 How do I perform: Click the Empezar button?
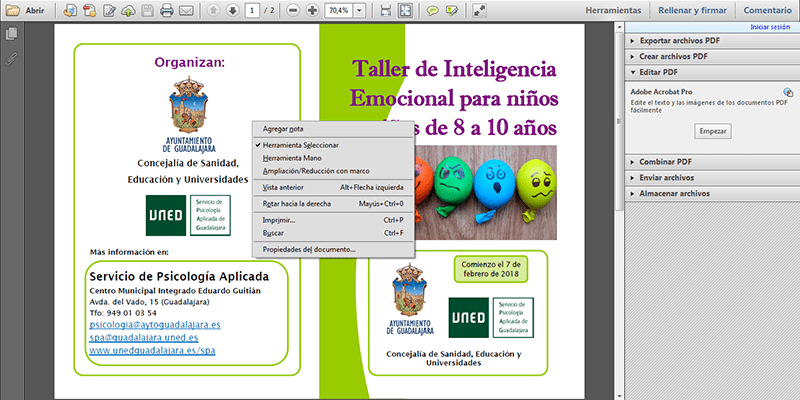tap(713, 131)
